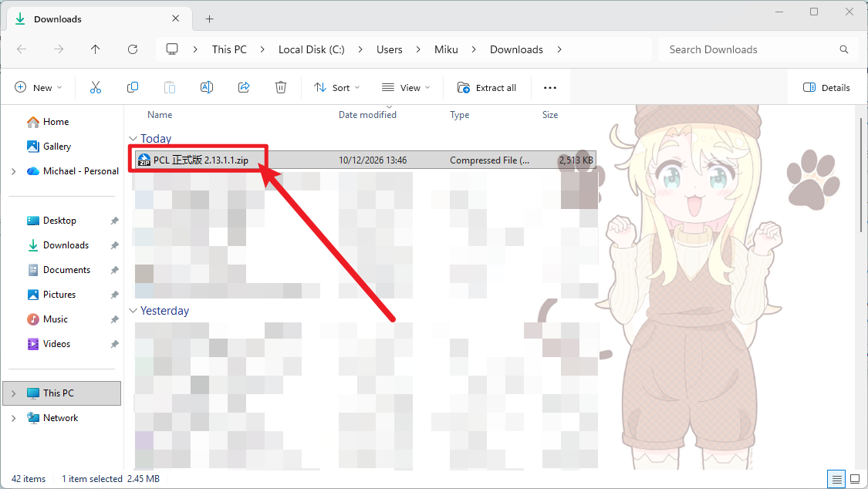Click the Rename icon

click(x=207, y=87)
